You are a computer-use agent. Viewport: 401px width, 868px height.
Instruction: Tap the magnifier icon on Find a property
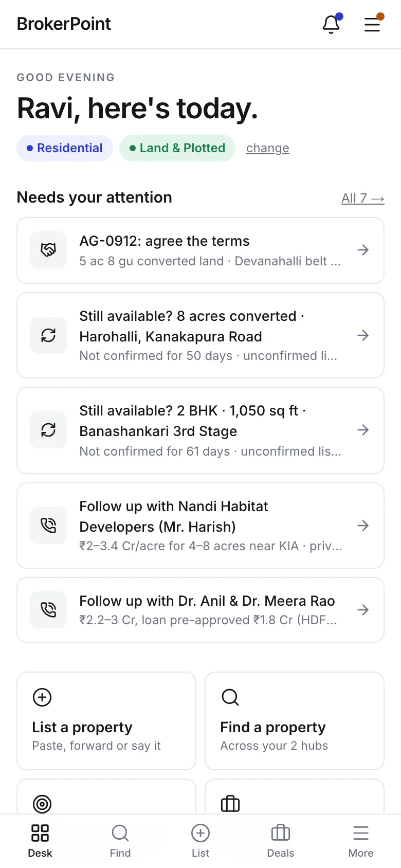(x=230, y=697)
